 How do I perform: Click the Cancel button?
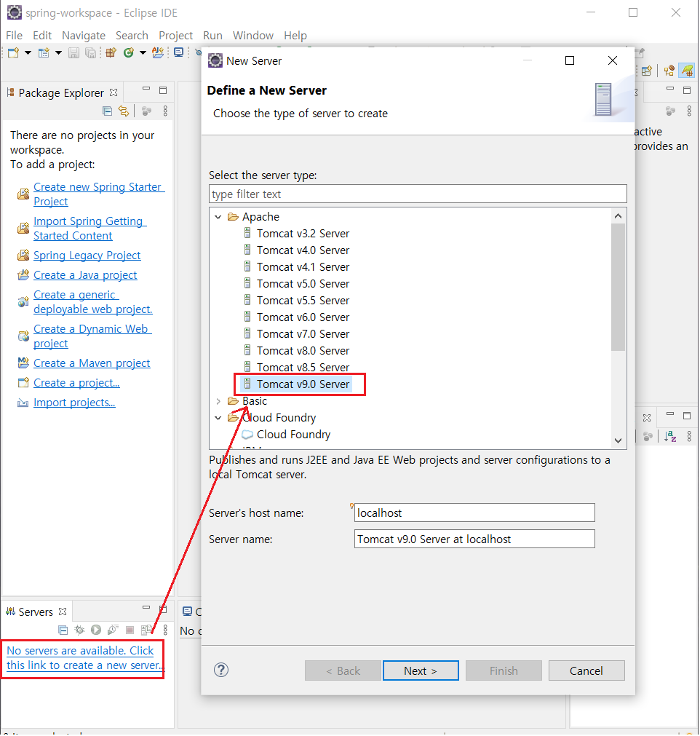tap(586, 671)
